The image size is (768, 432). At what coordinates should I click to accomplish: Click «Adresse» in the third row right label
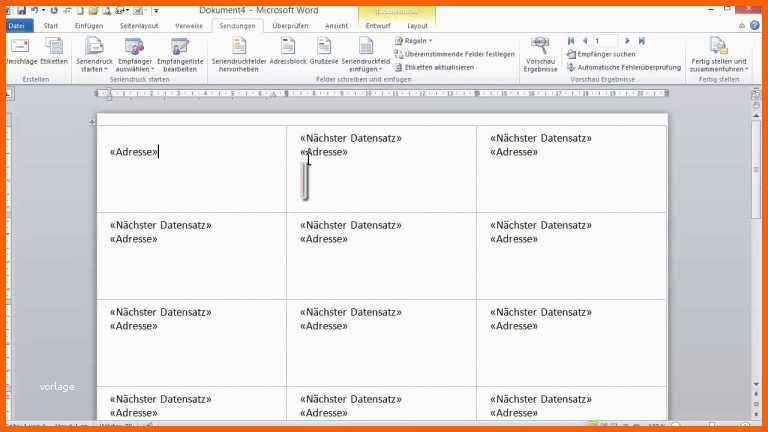tap(514, 326)
